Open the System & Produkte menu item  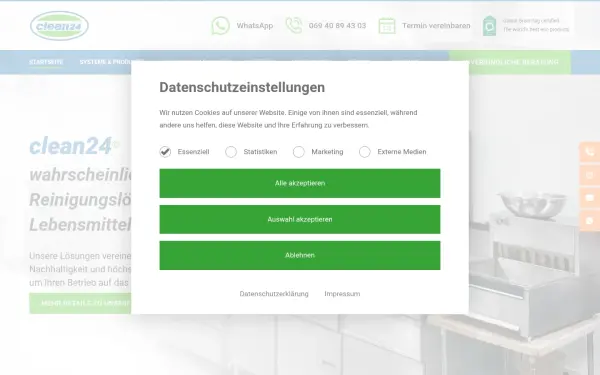[105, 62]
